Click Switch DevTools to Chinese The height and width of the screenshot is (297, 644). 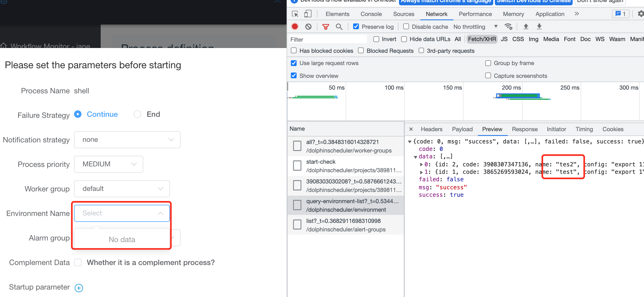[533, 1]
